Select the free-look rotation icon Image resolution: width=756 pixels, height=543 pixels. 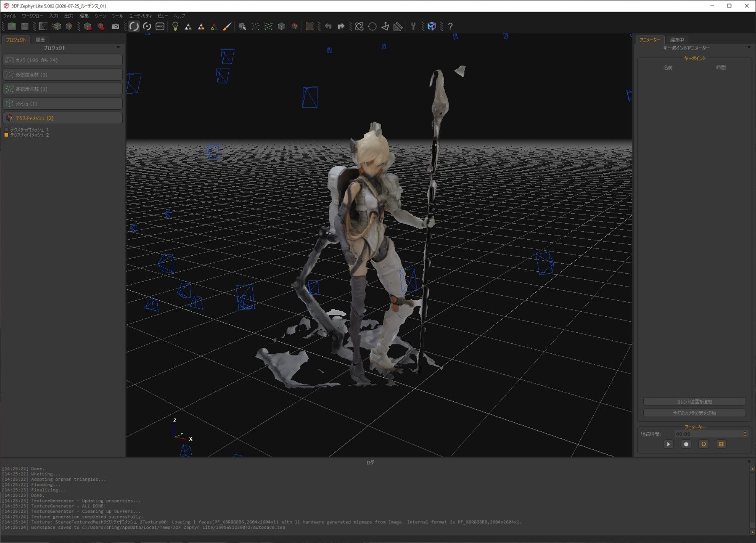tap(147, 27)
